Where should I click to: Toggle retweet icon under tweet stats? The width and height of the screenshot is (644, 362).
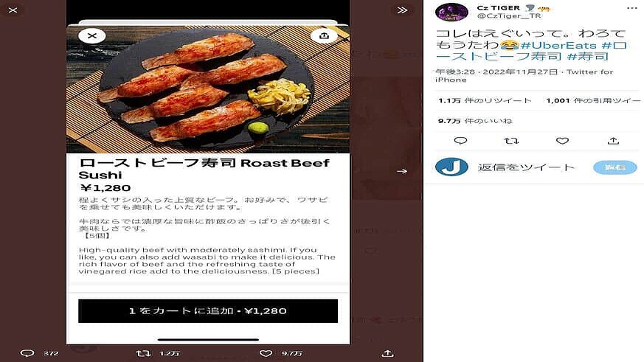pos(511,141)
